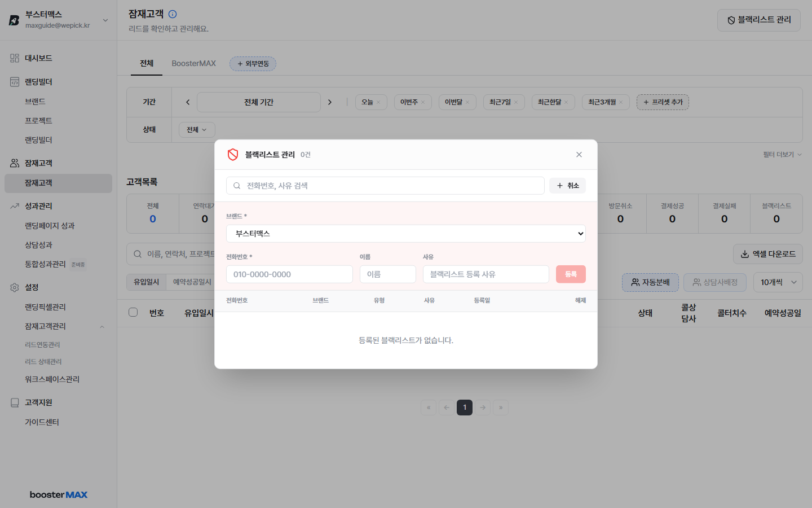Open 상담성과 in the sidebar
The image size is (812, 508).
click(x=38, y=245)
